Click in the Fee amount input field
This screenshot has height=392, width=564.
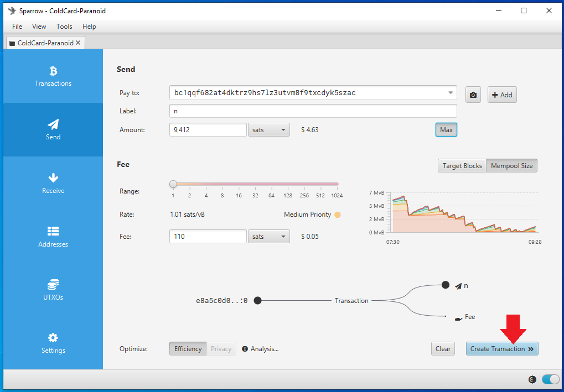208,237
